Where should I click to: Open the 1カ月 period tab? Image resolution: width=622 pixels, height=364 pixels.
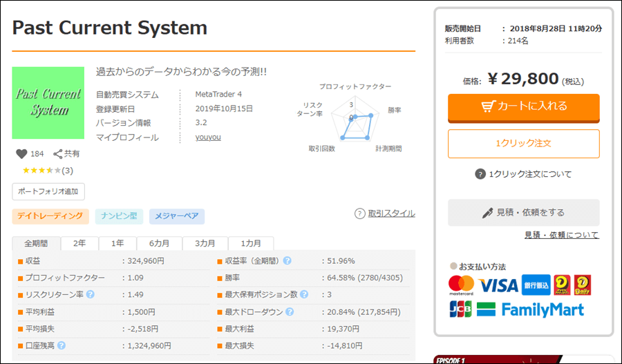250,243
